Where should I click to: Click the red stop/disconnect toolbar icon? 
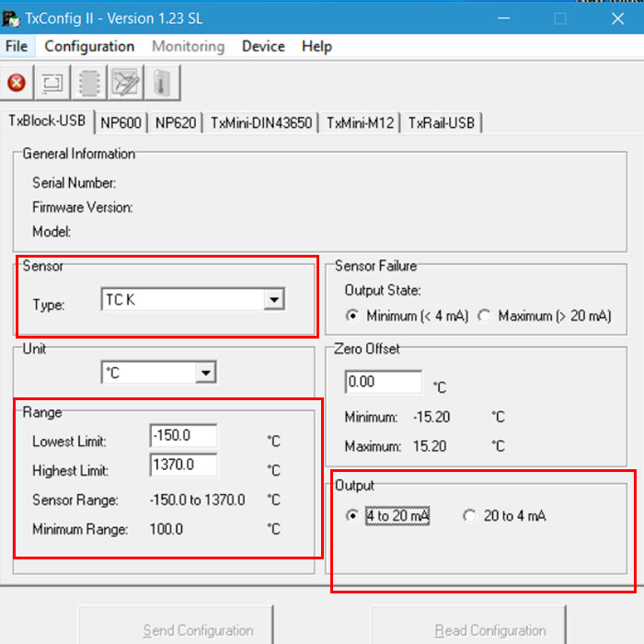tap(17, 83)
